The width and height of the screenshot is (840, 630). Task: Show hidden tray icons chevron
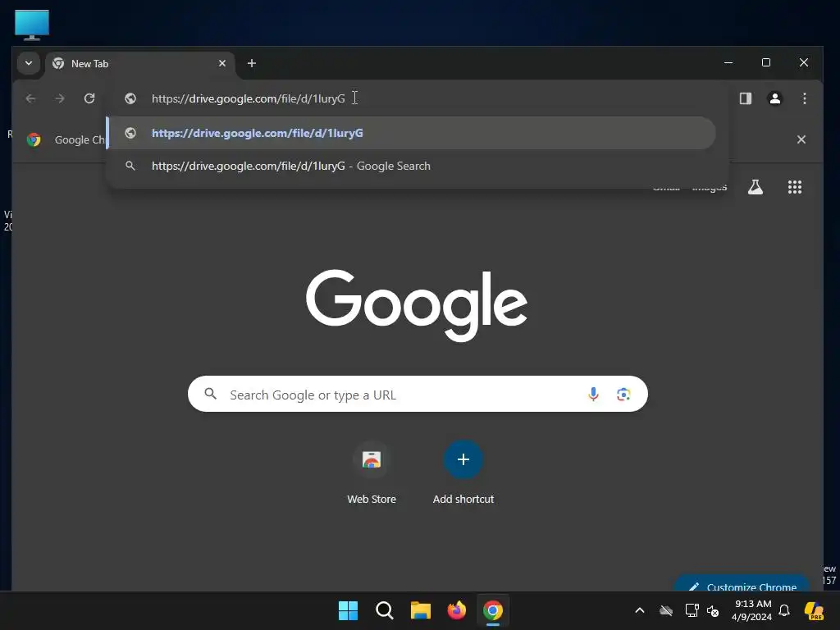click(640, 610)
